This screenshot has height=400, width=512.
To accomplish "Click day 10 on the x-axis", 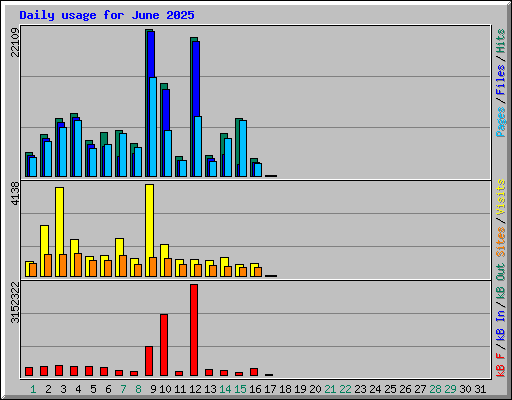I will [165, 389].
